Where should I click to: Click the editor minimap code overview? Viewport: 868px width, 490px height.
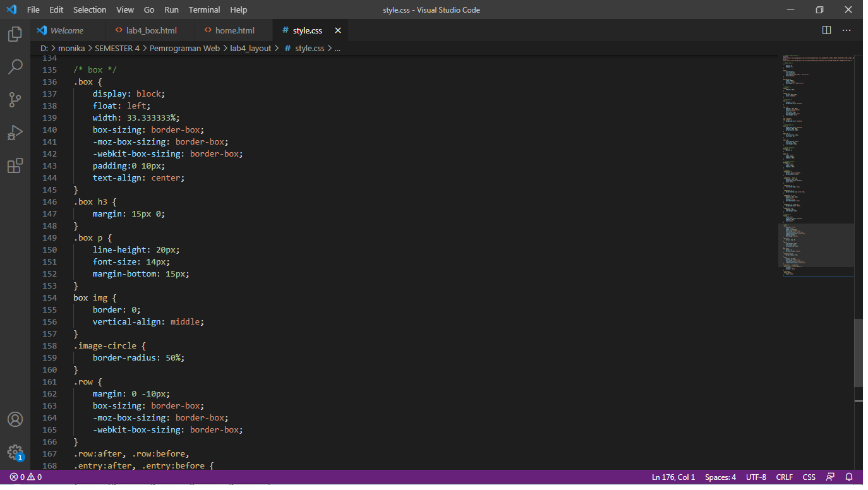(x=816, y=165)
